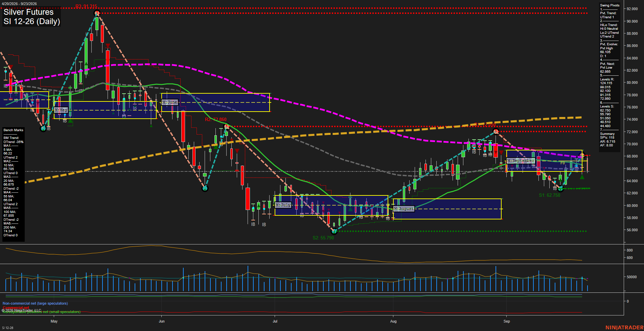Click AF: 8.00 in the Summary section
Image resolution: width=644 pixels, height=331 pixels.
[x=606, y=145]
